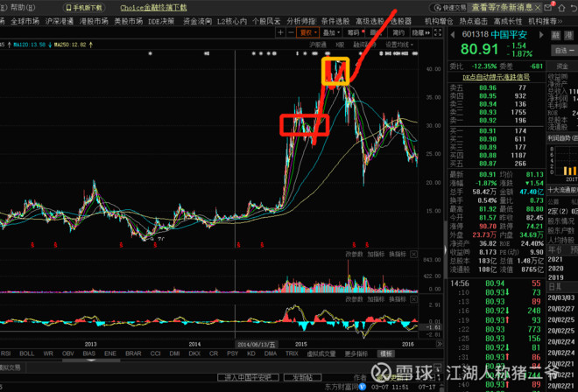
Task: Open the 沪深港通 menu item
Action: click(x=60, y=21)
